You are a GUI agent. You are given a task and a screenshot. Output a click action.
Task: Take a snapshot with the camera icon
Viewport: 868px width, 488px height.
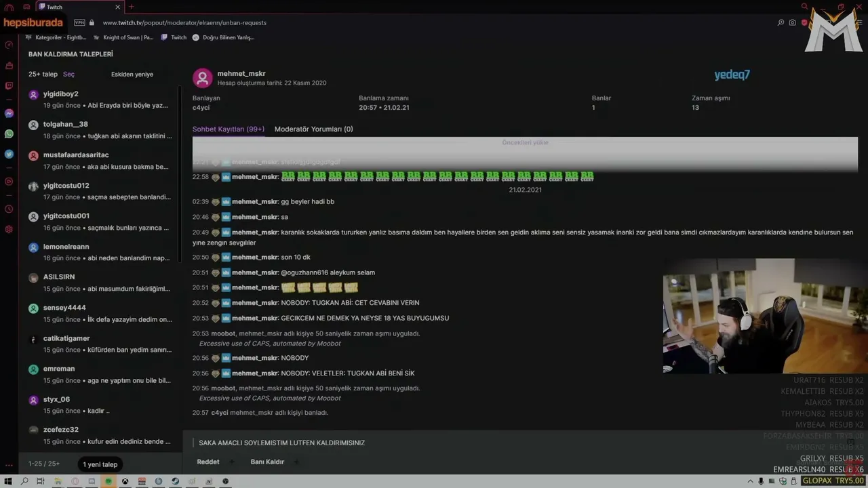coord(793,22)
